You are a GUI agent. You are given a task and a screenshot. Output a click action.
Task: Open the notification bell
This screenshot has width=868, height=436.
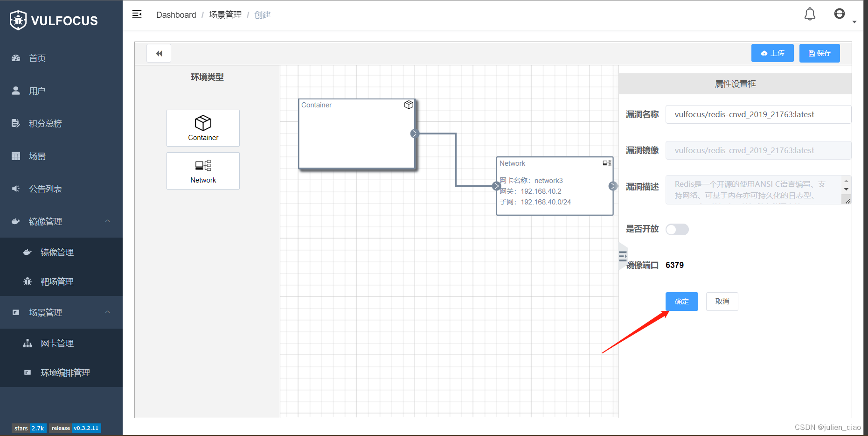pos(810,14)
